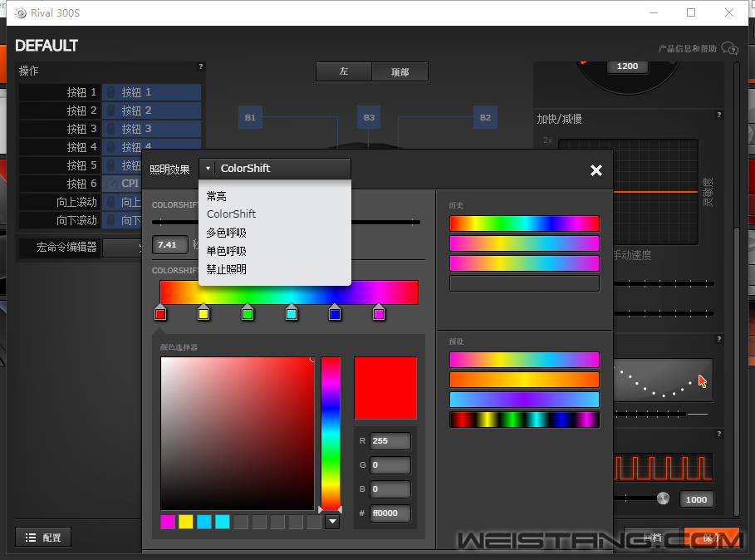Open help for the 操作 panel
The width and height of the screenshot is (755, 560).
point(201,66)
